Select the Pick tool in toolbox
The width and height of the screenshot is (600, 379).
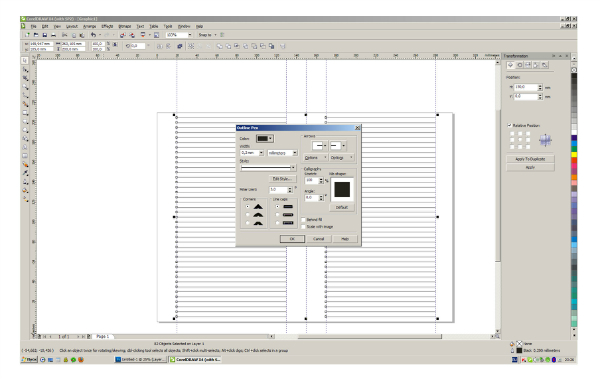click(x=25, y=60)
